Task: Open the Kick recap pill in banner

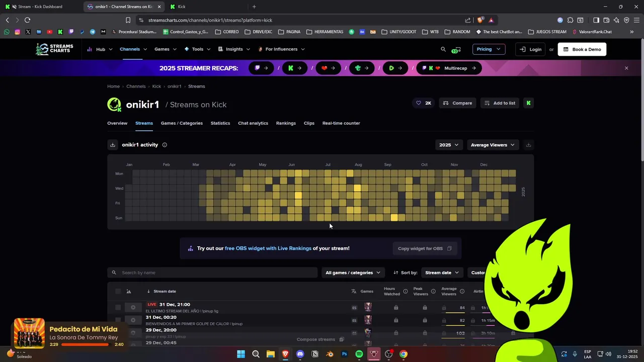Action: pos(295,68)
